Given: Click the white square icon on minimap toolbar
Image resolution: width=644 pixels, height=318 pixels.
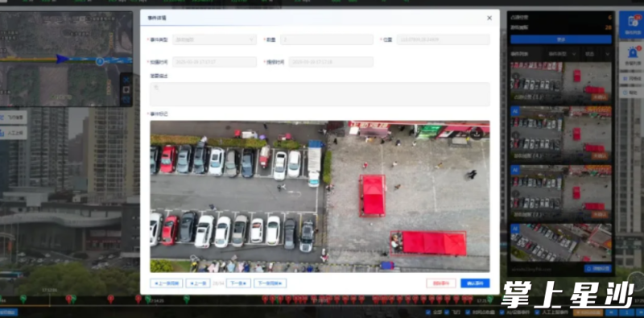Looking at the screenshot, I should point(126,89).
